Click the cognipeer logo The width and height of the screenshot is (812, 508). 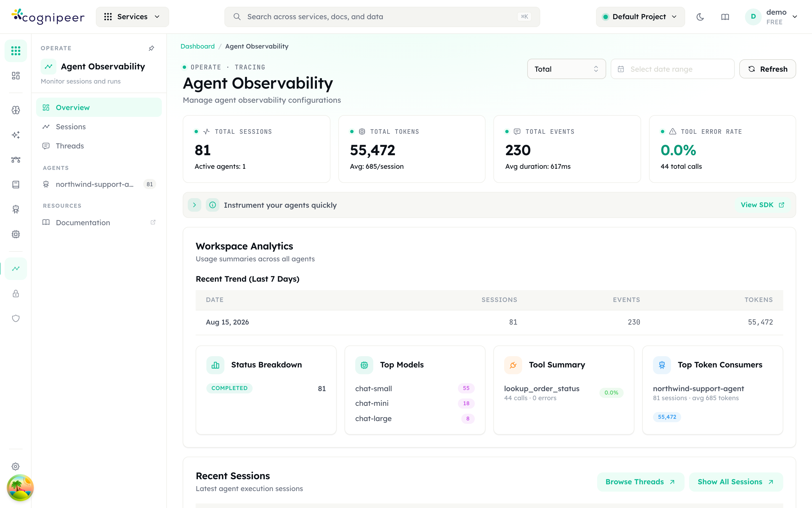click(48, 16)
